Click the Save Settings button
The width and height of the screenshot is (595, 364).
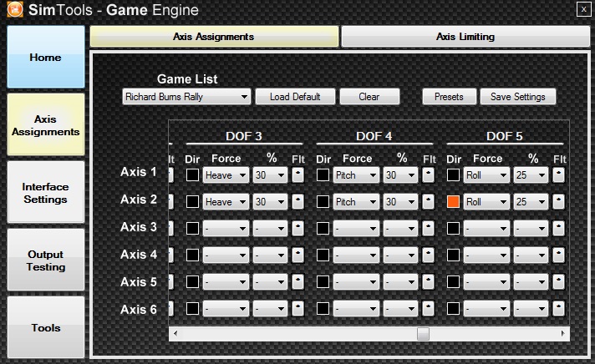(517, 97)
